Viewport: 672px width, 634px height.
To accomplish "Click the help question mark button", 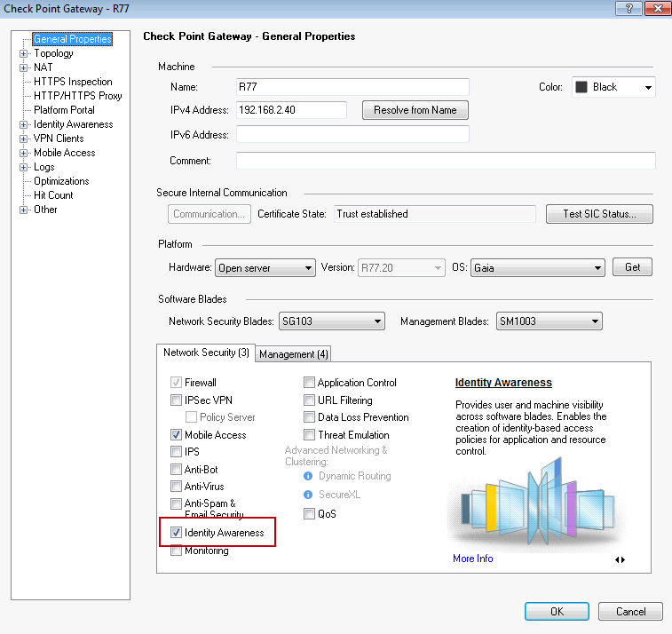I will [629, 8].
